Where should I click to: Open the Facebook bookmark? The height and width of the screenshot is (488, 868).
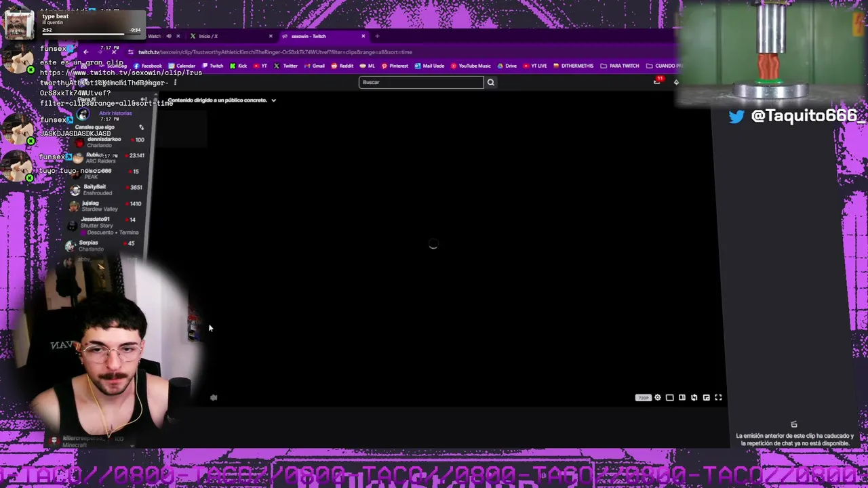149,66
